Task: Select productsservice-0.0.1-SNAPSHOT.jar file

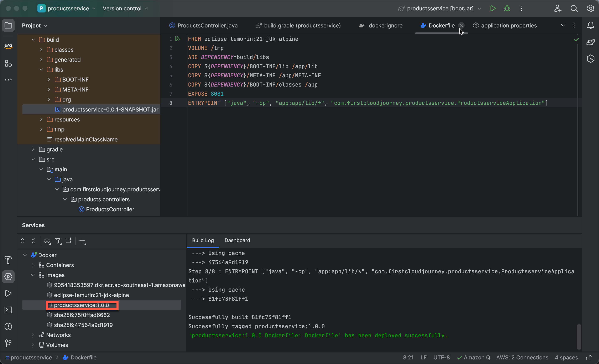Action: point(110,109)
